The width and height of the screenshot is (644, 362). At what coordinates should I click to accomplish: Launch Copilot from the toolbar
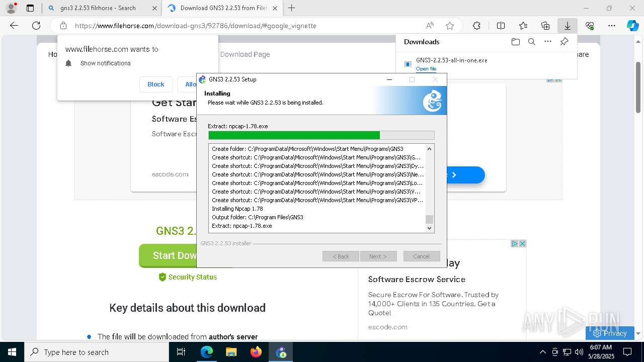click(x=632, y=26)
